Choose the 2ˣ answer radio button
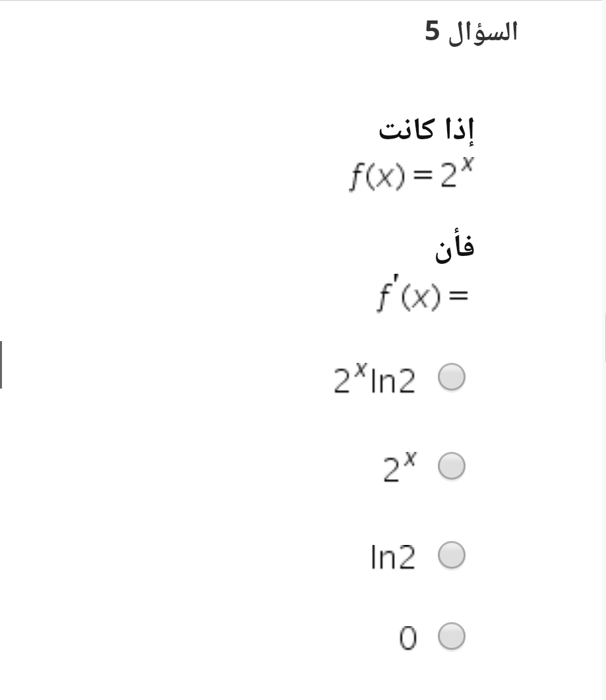 tap(452, 466)
